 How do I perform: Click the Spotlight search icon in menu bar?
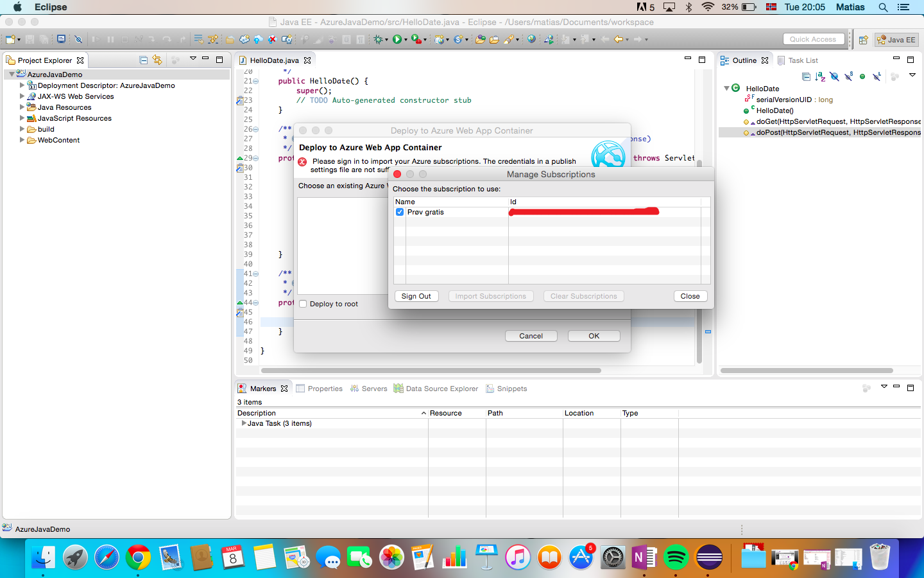click(x=883, y=7)
